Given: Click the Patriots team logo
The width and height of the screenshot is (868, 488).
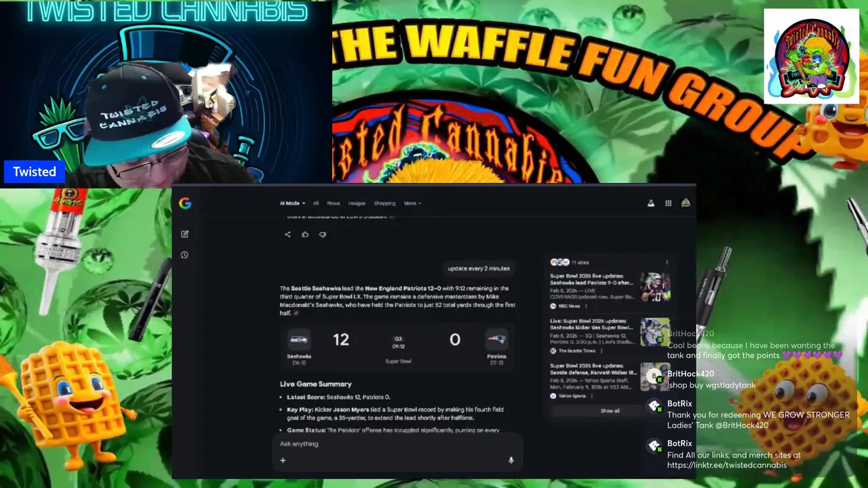Looking at the screenshot, I should coord(496,340).
